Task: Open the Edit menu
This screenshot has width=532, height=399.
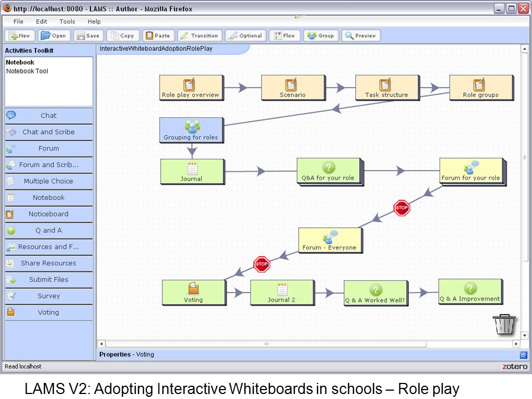Action: coord(42,22)
